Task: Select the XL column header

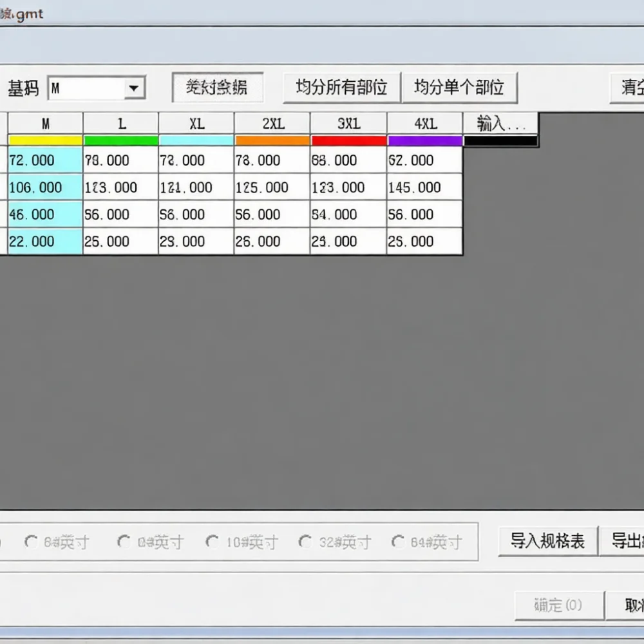Action: pyautogui.click(x=196, y=124)
